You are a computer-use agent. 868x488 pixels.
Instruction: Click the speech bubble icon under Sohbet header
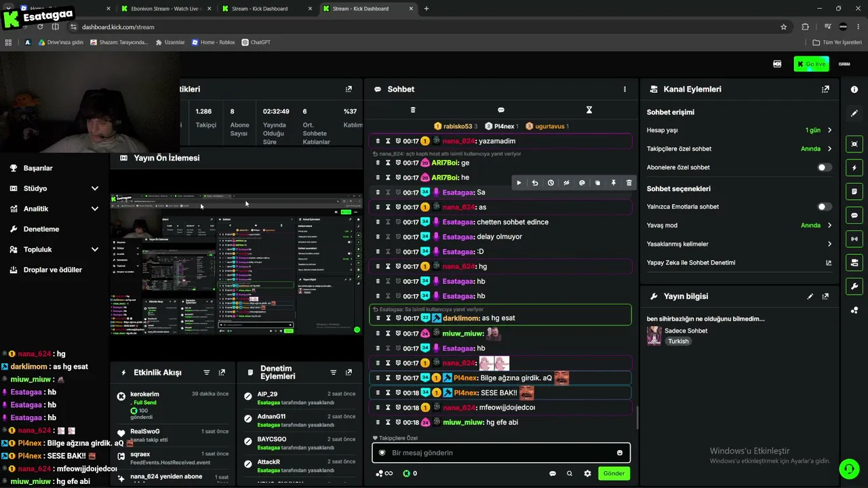coord(501,110)
